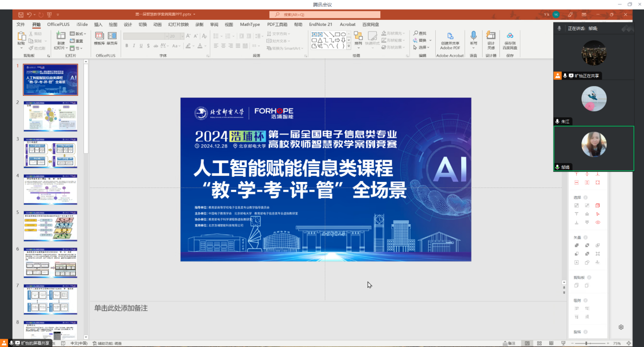Screen dimensions: 644x347
Task: Click the clear formatting icon
Action: tap(204, 36)
